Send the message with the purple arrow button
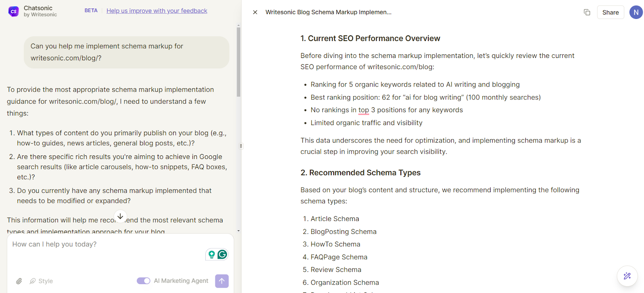The image size is (644, 293). [222, 281]
